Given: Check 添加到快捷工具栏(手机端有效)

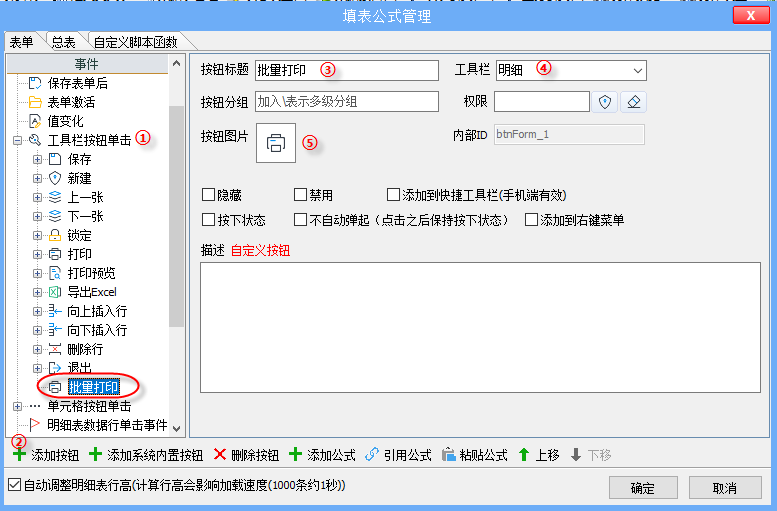Looking at the screenshot, I should pyautogui.click(x=393, y=195).
